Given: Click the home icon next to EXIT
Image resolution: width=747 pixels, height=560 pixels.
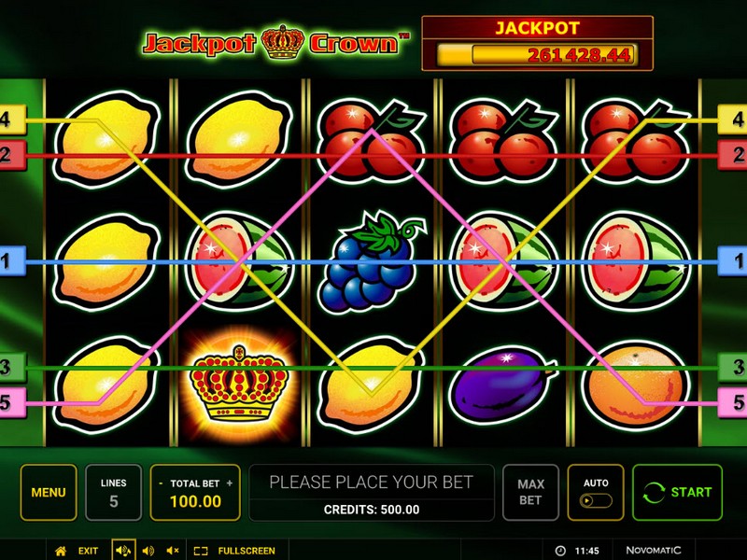Looking at the screenshot, I should [61, 551].
